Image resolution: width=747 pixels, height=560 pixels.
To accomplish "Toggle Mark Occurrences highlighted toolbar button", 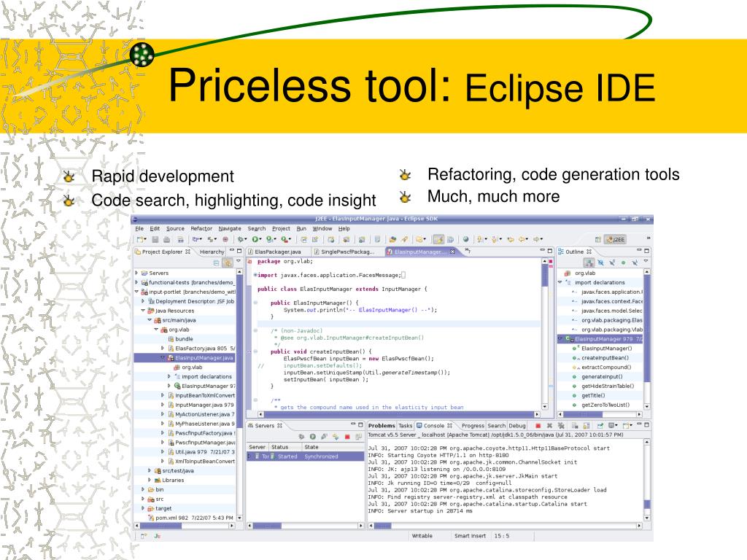I will pos(438,239).
